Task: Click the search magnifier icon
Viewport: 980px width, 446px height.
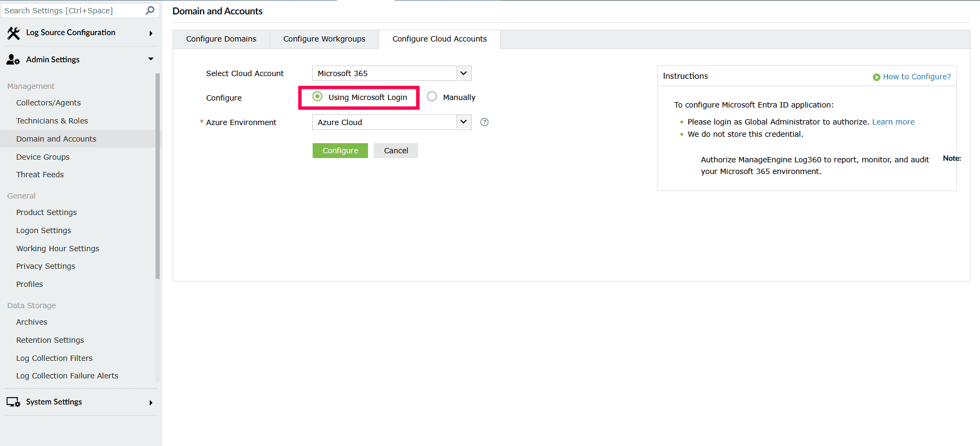Action: (150, 10)
